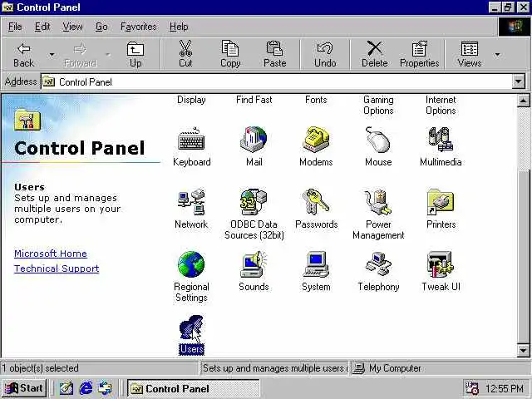Click the My Computer status bar zone
532x399 pixels.
point(440,368)
